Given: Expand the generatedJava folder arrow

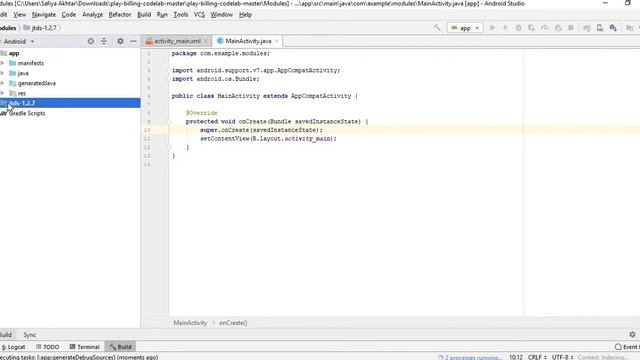Looking at the screenshot, I should pyautogui.click(x=3, y=83).
